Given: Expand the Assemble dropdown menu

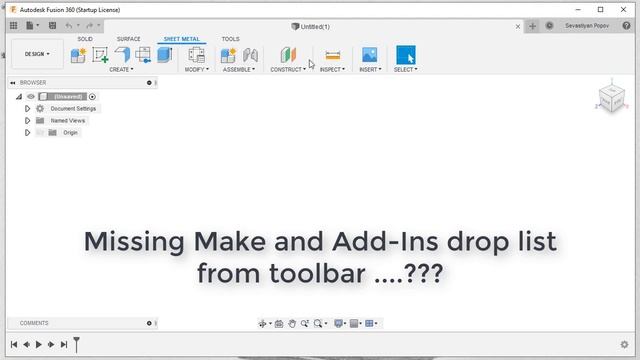Looking at the screenshot, I should click(239, 69).
